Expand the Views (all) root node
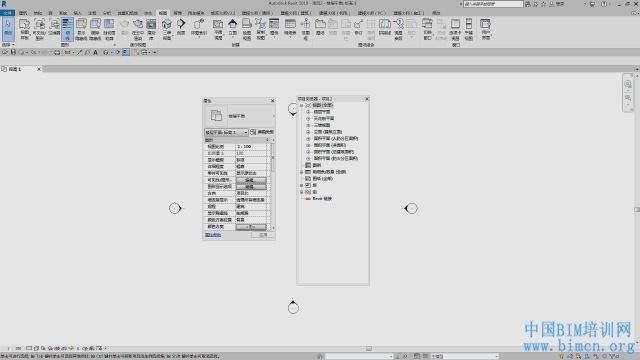 [x=302, y=105]
